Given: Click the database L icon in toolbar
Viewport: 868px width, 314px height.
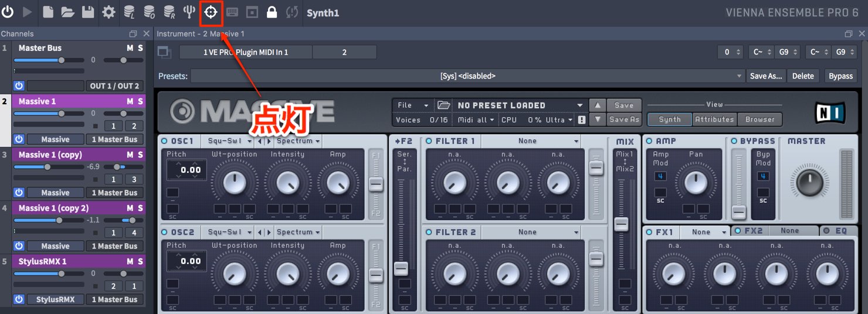Looking at the screenshot, I should (x=129, y=12).
